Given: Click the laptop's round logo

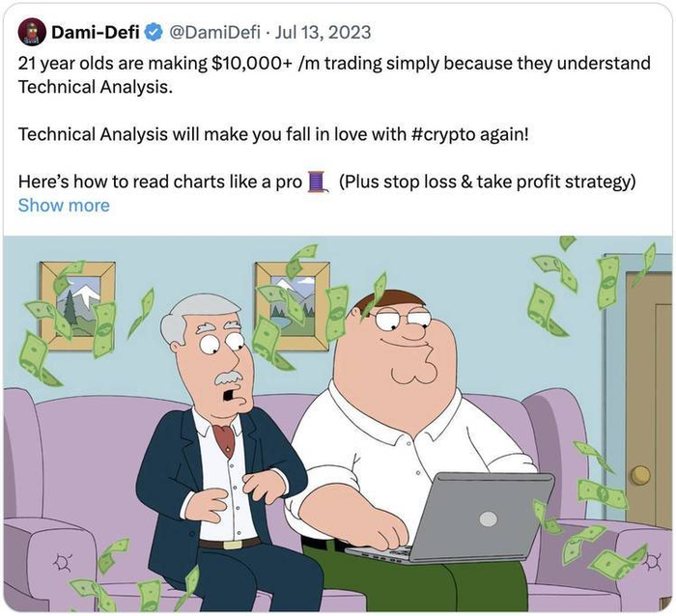Looking at the screenshot, I should pos(488,518).
